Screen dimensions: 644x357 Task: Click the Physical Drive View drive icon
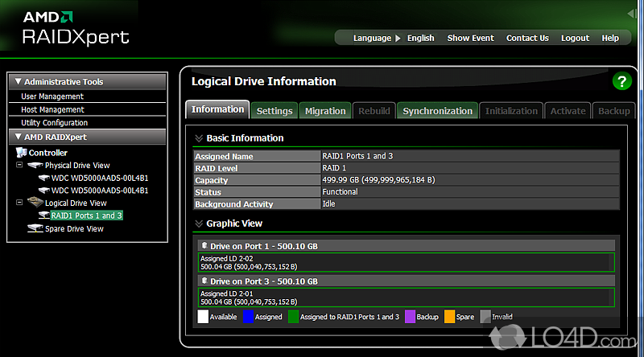[x=35, y=166]
